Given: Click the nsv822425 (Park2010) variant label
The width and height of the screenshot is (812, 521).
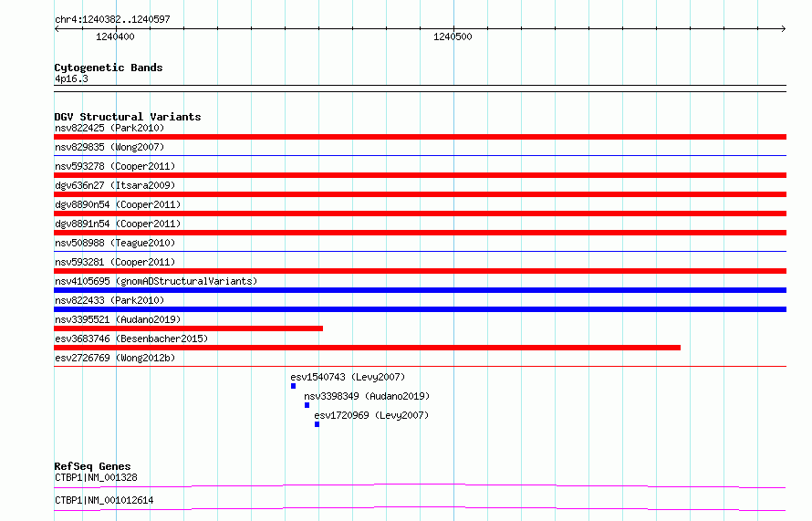Looking at the screenshot, I should pyautogui.click(x=109, y=128).
